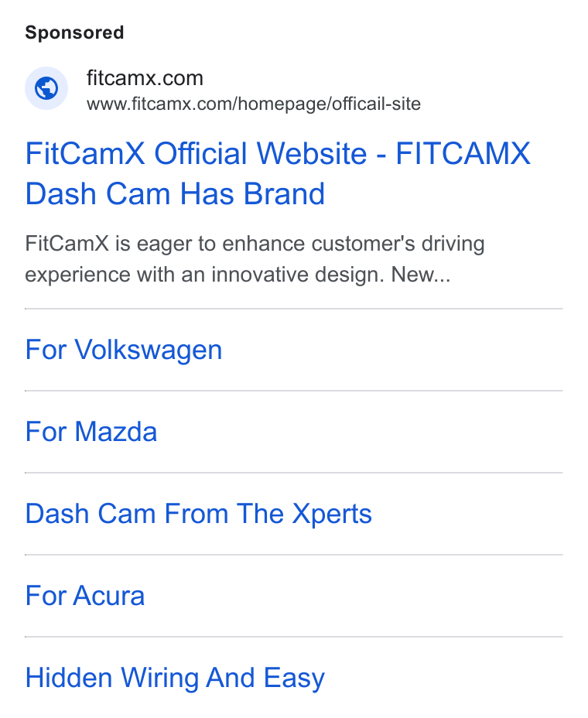Open the For Mazda sitelink
The width and height of the screenshot is (588, 718).
(91, 432)
